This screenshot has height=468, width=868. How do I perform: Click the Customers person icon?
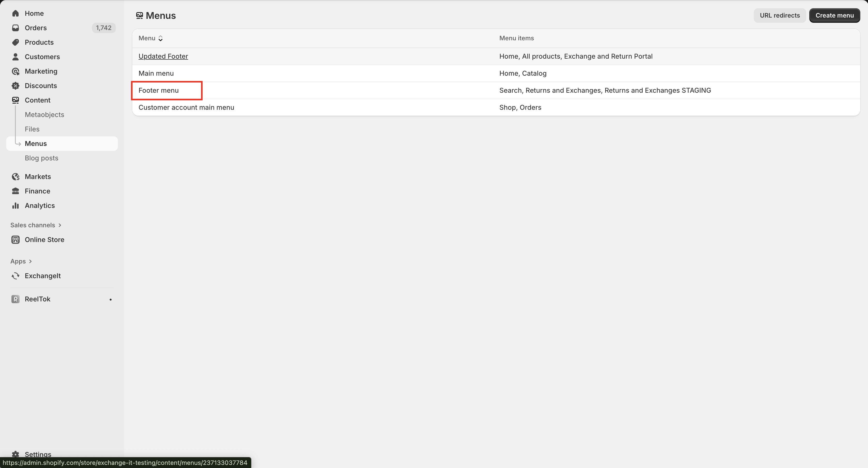click(x=16, y=57)
